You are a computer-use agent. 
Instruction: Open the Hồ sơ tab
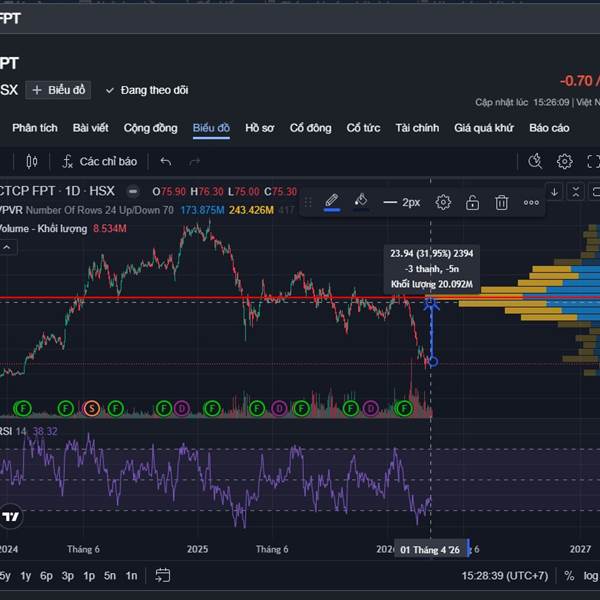[x=259, y=128]
